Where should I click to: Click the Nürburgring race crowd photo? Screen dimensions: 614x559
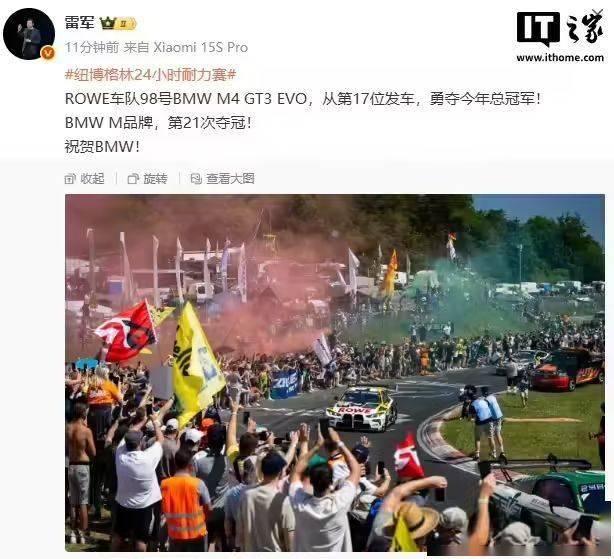[x=335, y=373]
